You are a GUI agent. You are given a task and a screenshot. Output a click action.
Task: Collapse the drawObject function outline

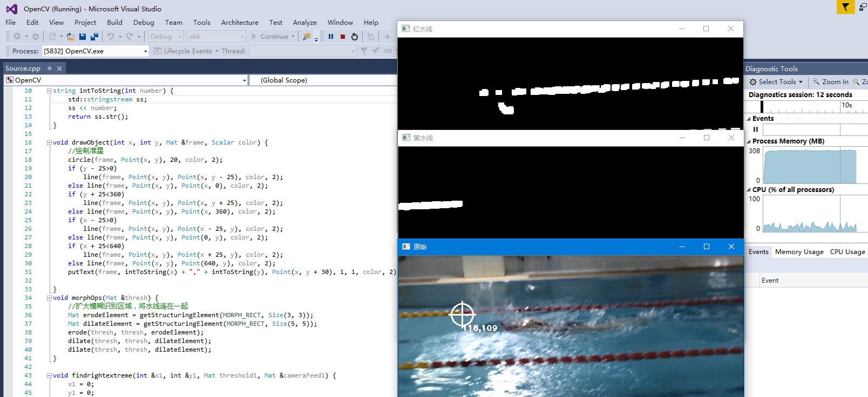pyautogui.click(x=49, y=142)
